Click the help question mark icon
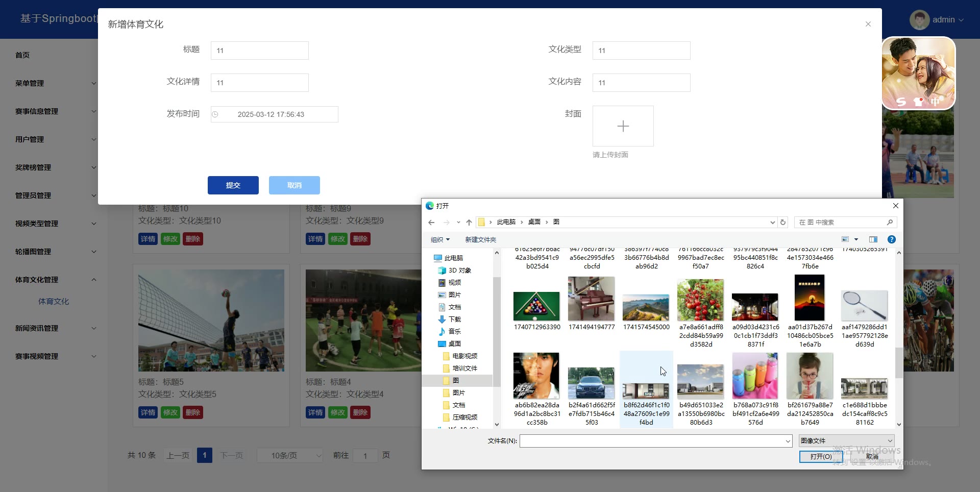Viewport: 980px width, 492px height. [891, 239]
